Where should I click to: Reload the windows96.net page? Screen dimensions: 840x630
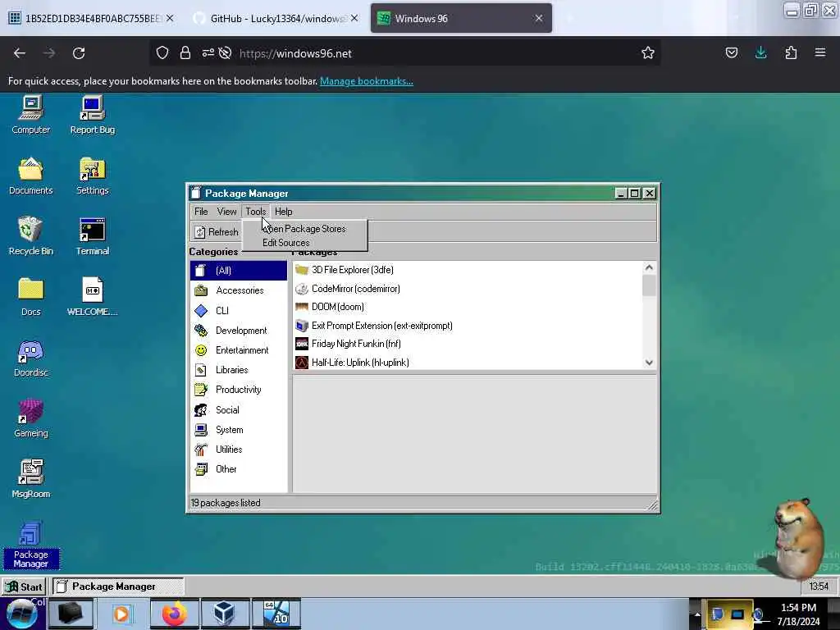pyautogui.click(x=79, y=53)
